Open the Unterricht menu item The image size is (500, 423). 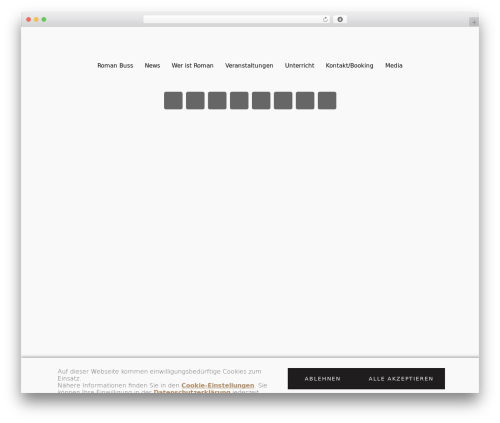[299, 66]
